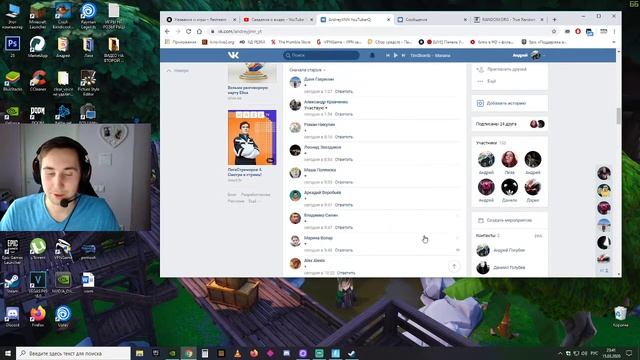The width and height of the screenshot is (640, 360).
Task: Open The Humble Store bookmark
Action: pyautogui.click(x=291, y=42)
